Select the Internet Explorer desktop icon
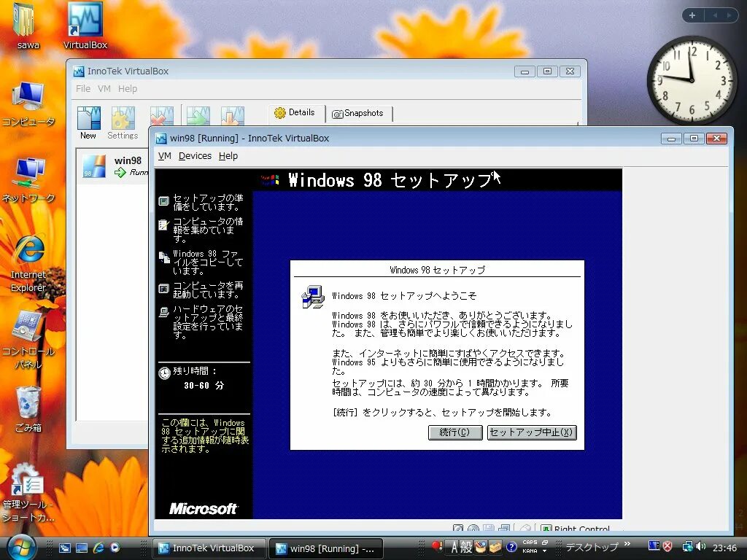The width and height of the screenshot is (747, 560). click(x=28, y=263)
